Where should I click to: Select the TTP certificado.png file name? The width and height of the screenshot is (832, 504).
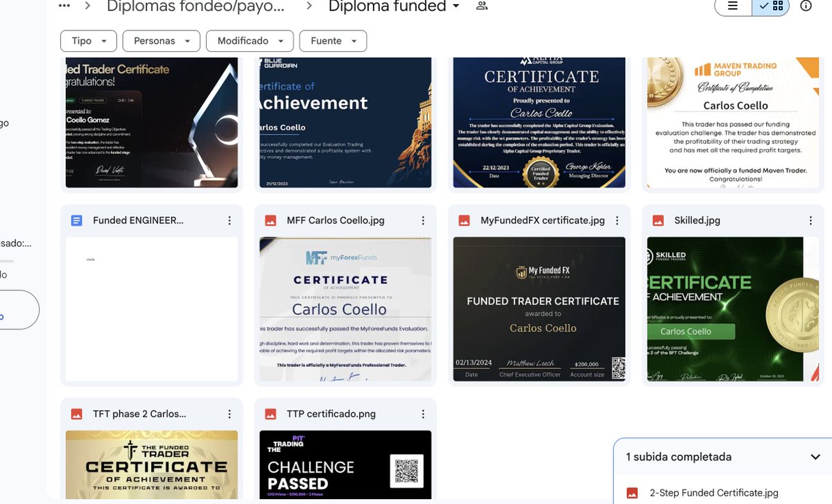(331, 414)
